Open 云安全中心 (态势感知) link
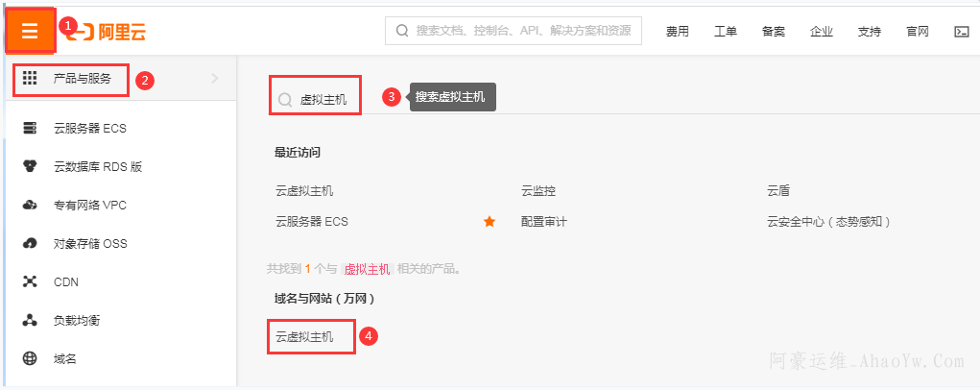The width and height of the screenshot is (980, 390). (x=829, y=222)
